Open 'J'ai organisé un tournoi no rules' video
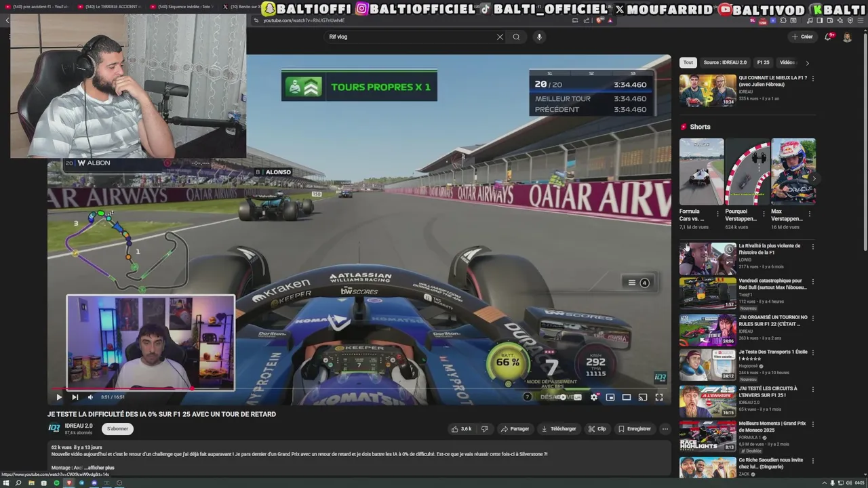 [x=707, y=330]
